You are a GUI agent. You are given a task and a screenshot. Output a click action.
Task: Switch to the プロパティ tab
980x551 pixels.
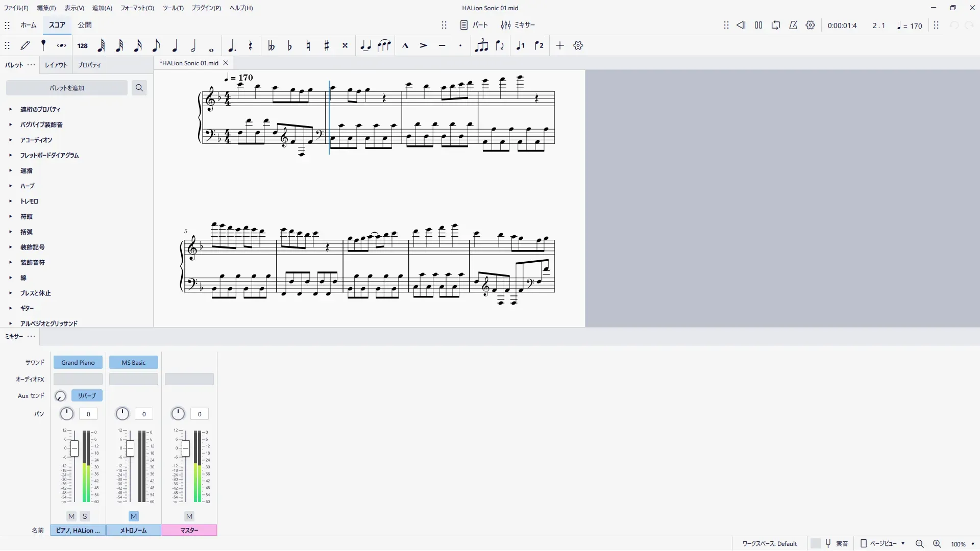tap(89, 65)
